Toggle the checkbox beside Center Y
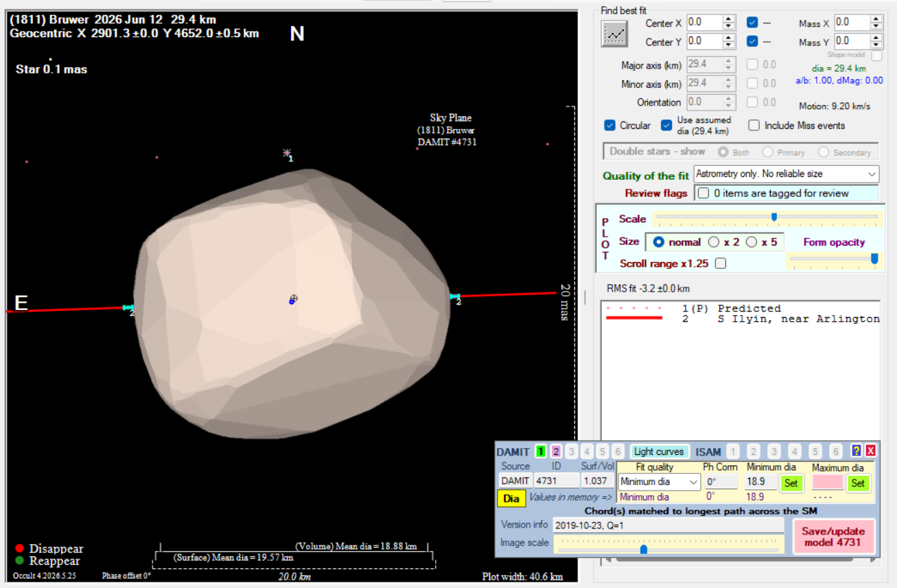Viewport: 897px width, 588px height. 752,41
